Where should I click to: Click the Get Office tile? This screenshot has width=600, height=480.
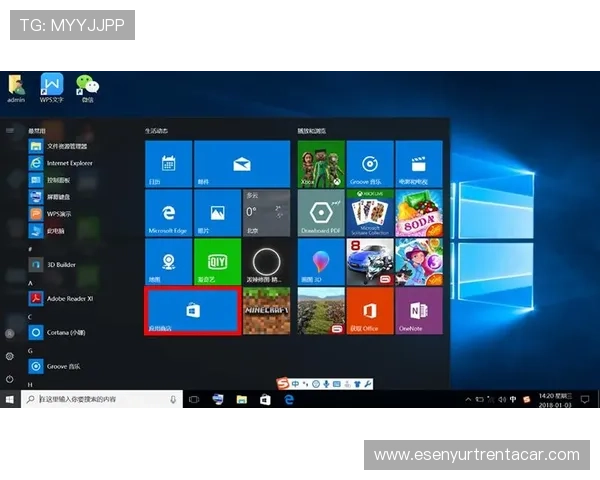click(370, 311)
